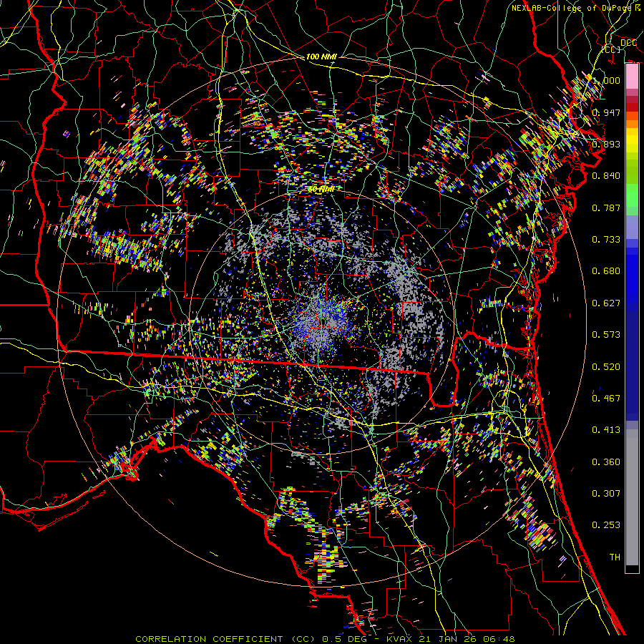
Task: Select the 0.627 legend value
Action: coord(606,303)
